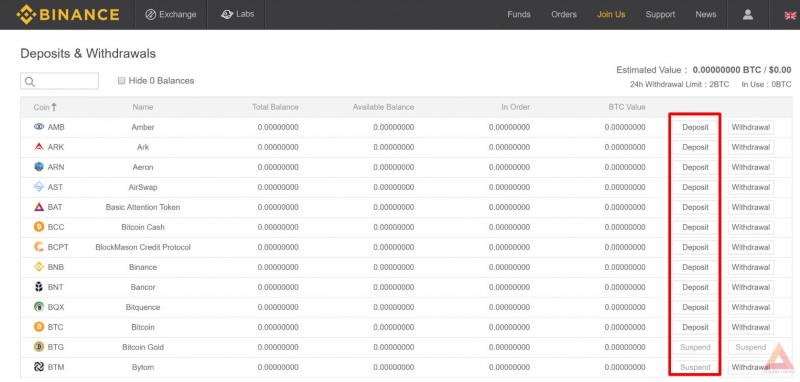The width and height of the screenshot is (800, 382).
Task: Click the Bitquence name cell
Action: tap(143, 307)
